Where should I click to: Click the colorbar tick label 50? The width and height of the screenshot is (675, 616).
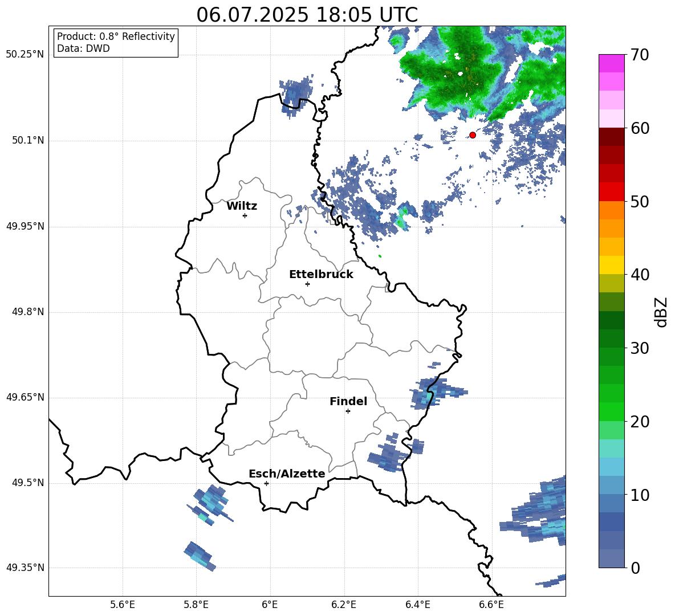[640, 201]
